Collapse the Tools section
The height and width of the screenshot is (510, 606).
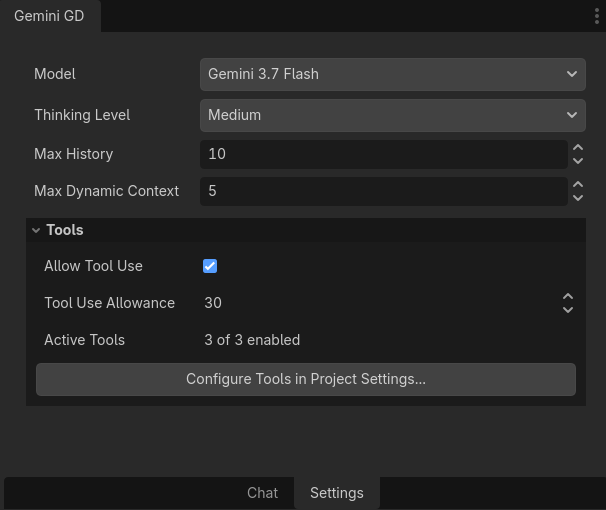click(x=306, y=230)
